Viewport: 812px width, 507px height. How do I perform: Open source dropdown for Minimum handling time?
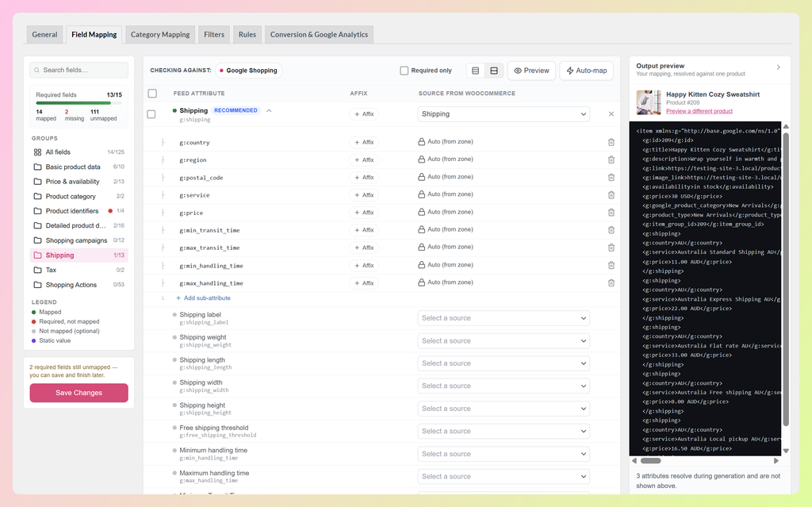[504, 454]
